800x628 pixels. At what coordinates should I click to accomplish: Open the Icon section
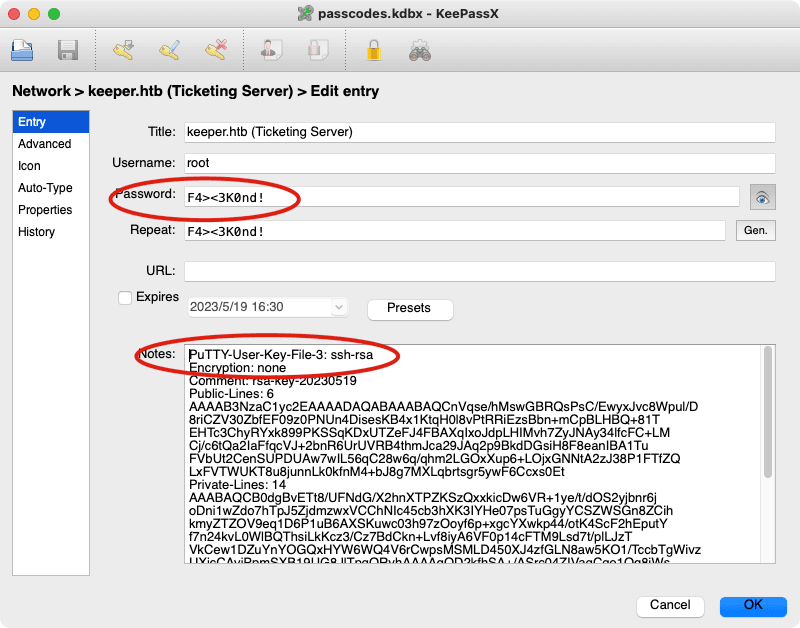[51, 166]
